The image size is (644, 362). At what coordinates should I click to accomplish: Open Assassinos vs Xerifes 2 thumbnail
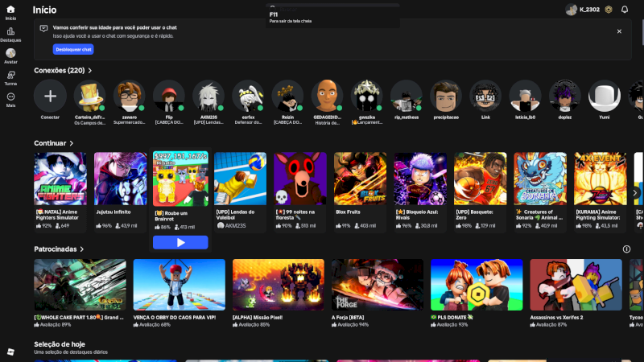[576, 285]
